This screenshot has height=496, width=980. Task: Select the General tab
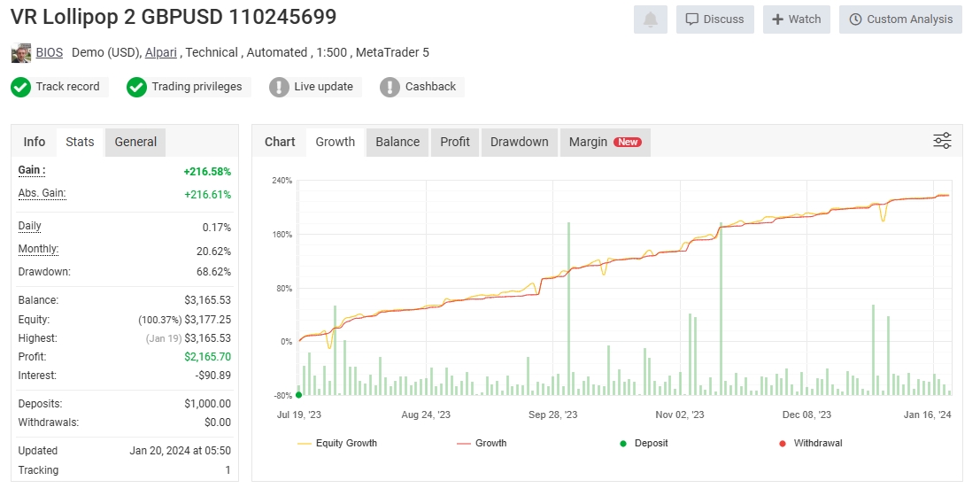(135, 142)
